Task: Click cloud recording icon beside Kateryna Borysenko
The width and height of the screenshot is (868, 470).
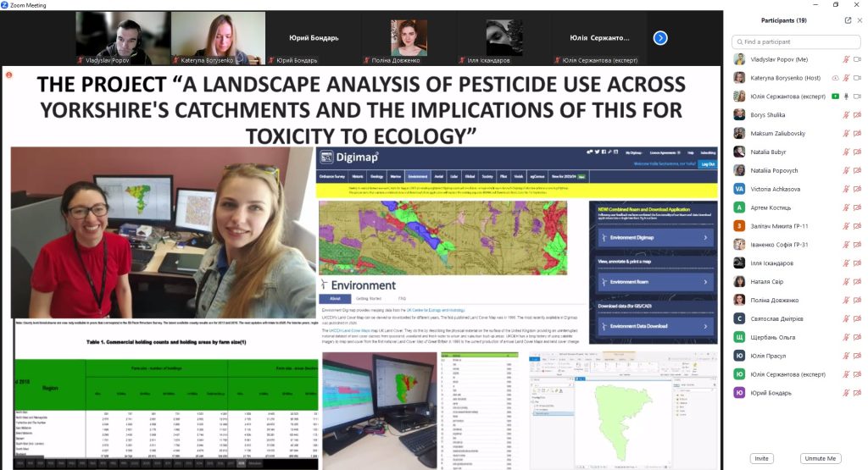Action: pyautogui.click(x=835, y=78)
